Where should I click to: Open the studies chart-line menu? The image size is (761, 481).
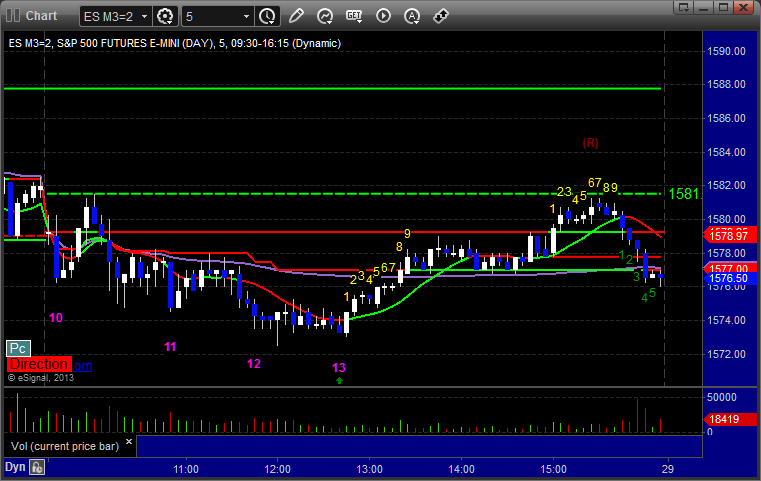pyautogui.click(x=325, y=16)
